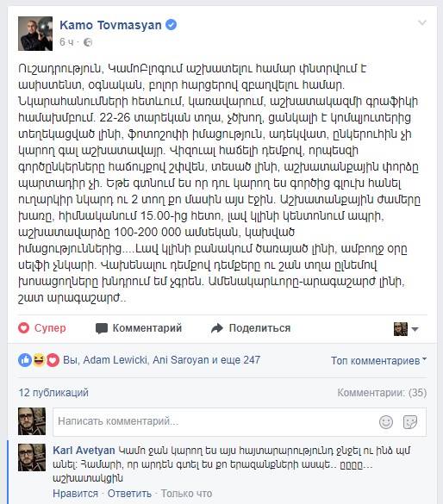Open the sticker picker icon

[x=410, y=422]
